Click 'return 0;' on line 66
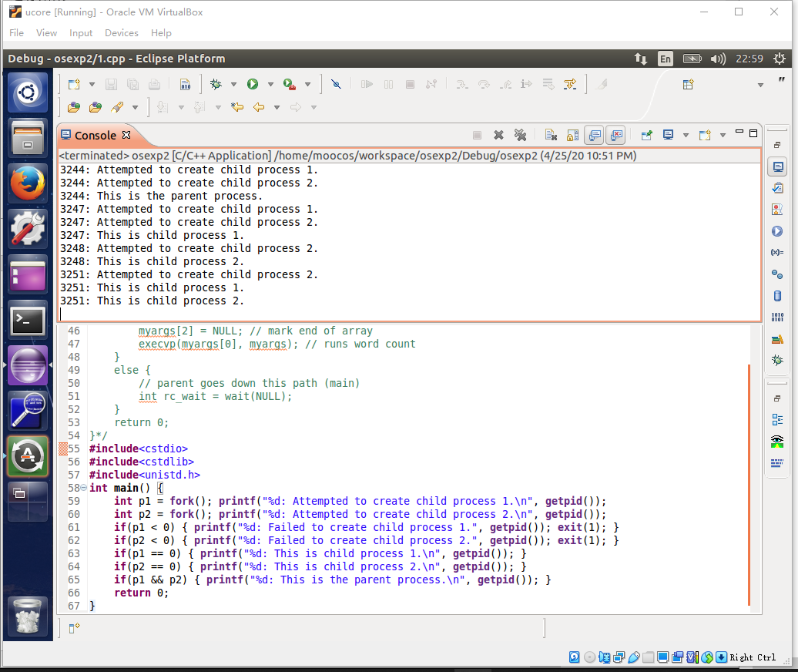The image size is (798, 672). [x=142, y=593]
